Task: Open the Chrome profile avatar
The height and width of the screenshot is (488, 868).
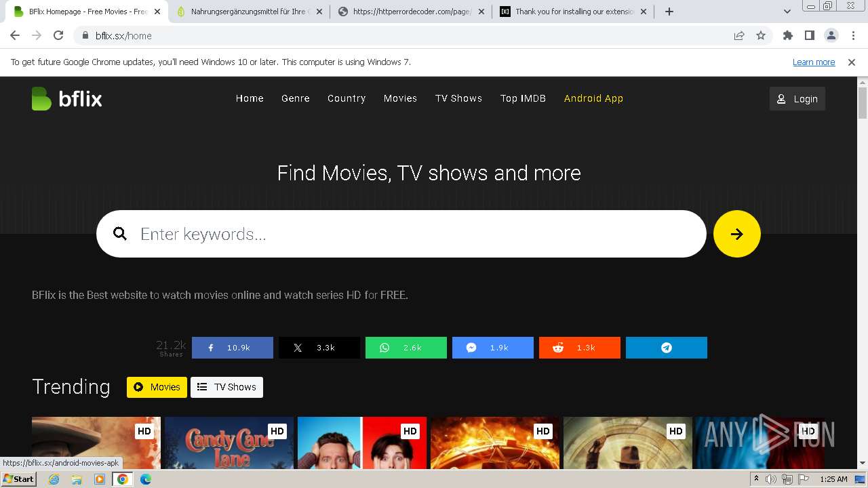Action: (831, 35)
